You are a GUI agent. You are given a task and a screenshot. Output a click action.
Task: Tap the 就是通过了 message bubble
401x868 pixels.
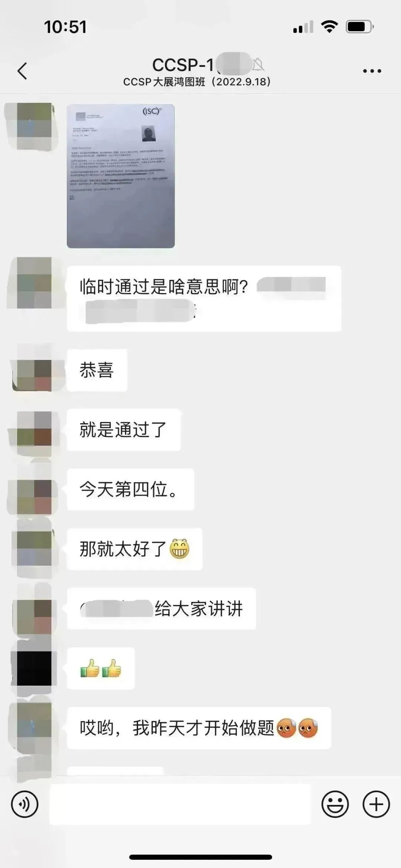124,430
